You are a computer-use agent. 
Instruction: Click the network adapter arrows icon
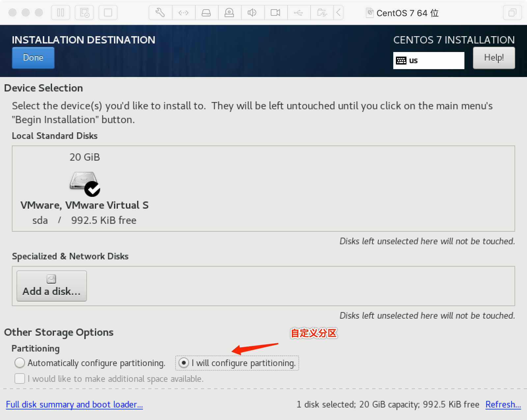[x=183, y=13]
